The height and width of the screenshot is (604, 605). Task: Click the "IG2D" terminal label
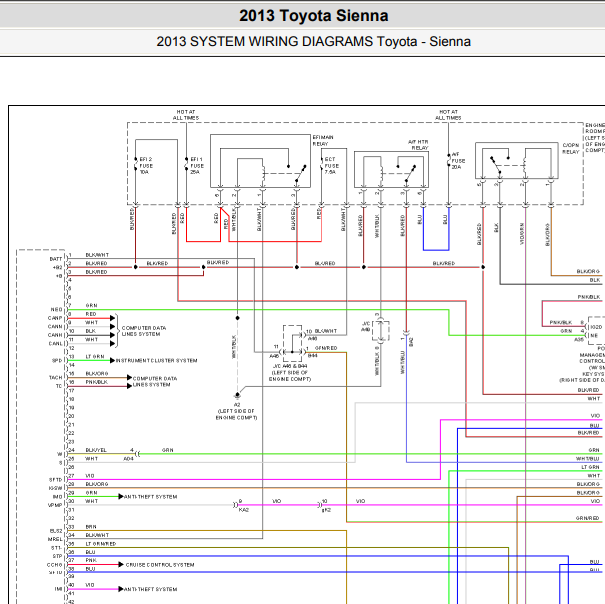point(597,327)
